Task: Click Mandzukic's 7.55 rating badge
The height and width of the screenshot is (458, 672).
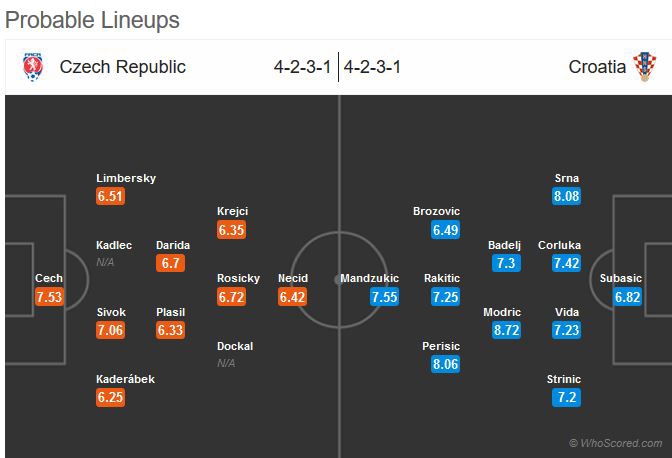Action: (x=384, y=297)
